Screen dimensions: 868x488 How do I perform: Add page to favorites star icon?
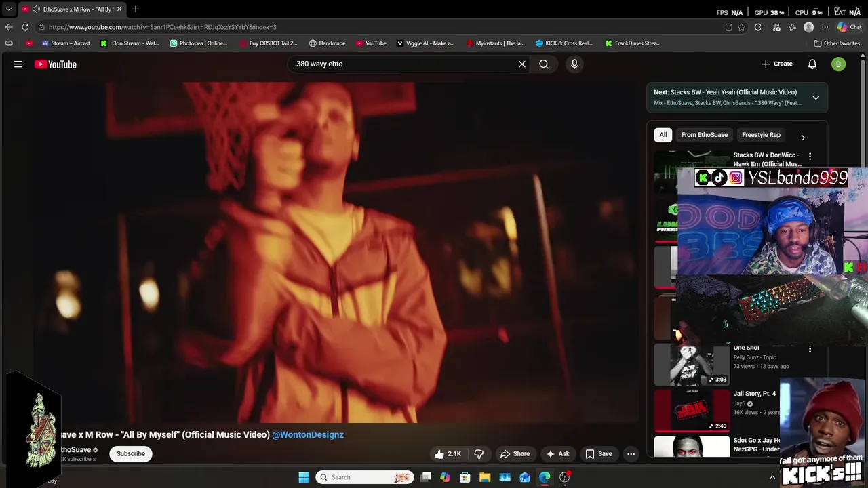(x=741, y=27)
